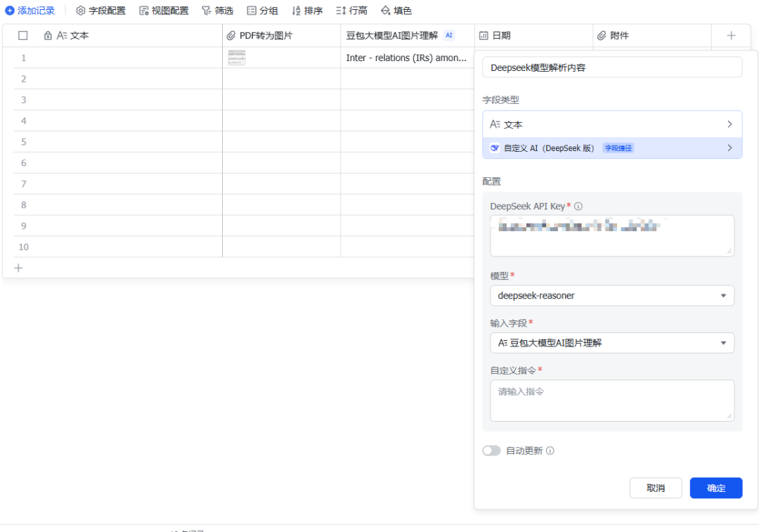Click the 取消 cancel button
759x532 pixels.
click(656, 488)
